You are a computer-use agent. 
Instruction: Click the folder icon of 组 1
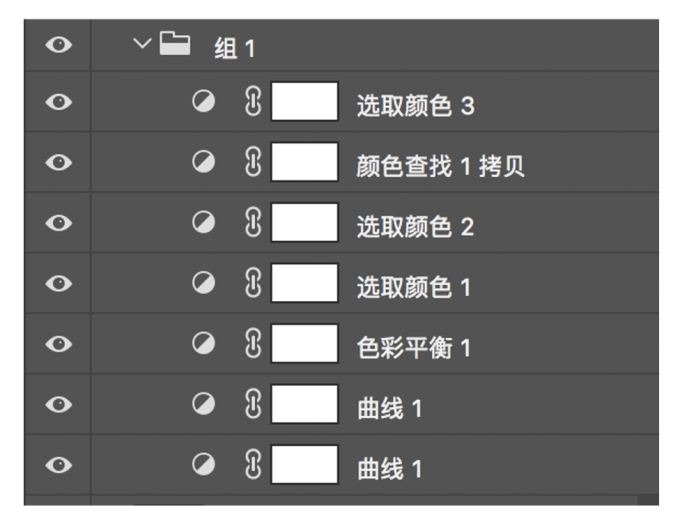176,44
